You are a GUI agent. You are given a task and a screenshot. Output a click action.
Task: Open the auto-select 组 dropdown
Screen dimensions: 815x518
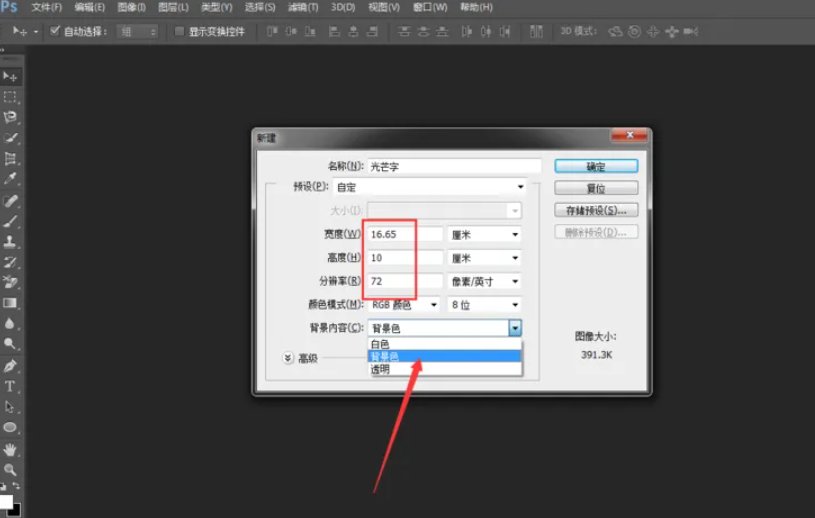pos(137,32)
